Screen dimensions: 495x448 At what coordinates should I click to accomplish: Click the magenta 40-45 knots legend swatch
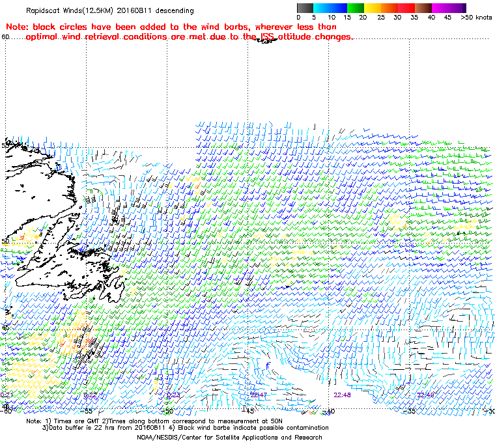(441, 8)
